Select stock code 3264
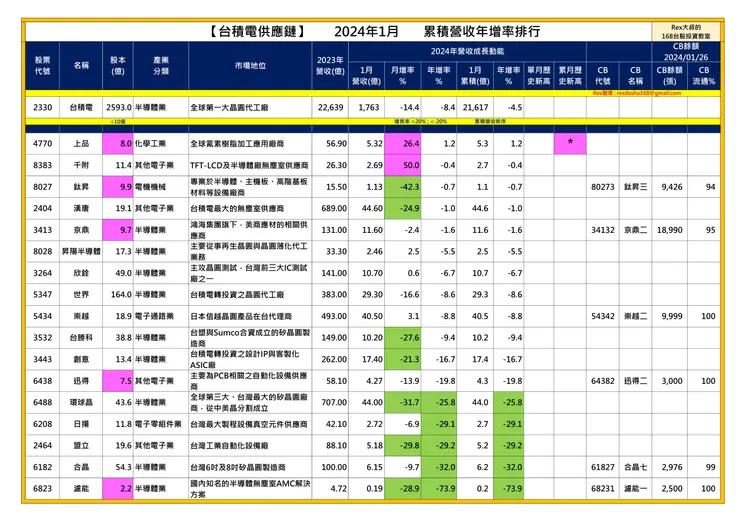 coord(42,273)
